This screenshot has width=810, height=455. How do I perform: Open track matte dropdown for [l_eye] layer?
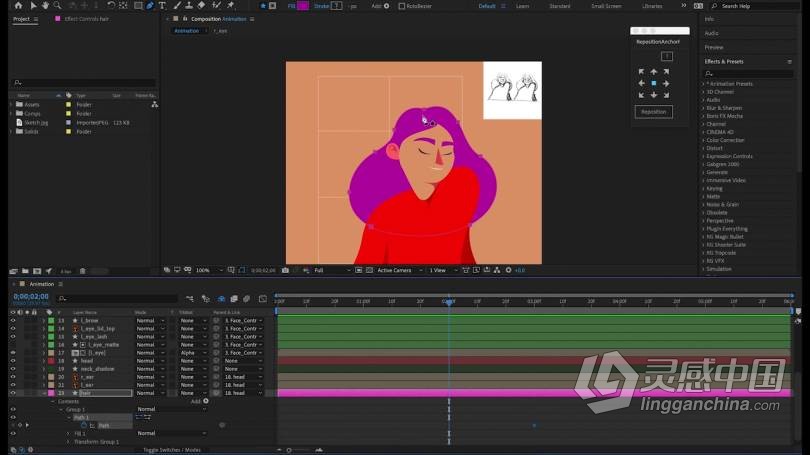193,353
